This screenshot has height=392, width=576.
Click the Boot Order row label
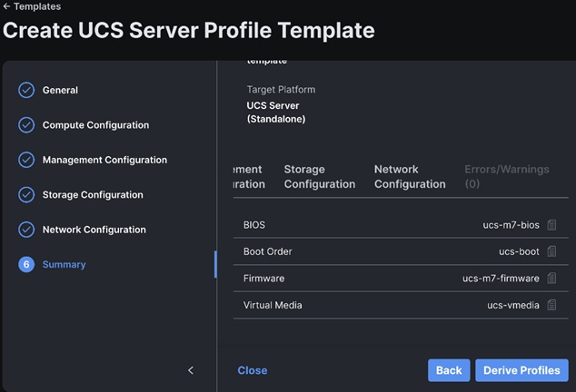click(x=268, y=251)
